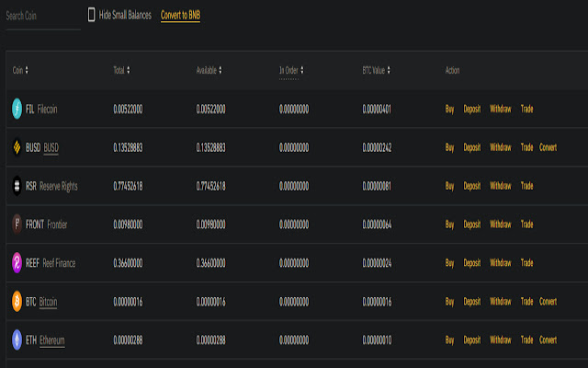Click the Action column header
Viewport: 588px width, 368px height.
(452, 70)
